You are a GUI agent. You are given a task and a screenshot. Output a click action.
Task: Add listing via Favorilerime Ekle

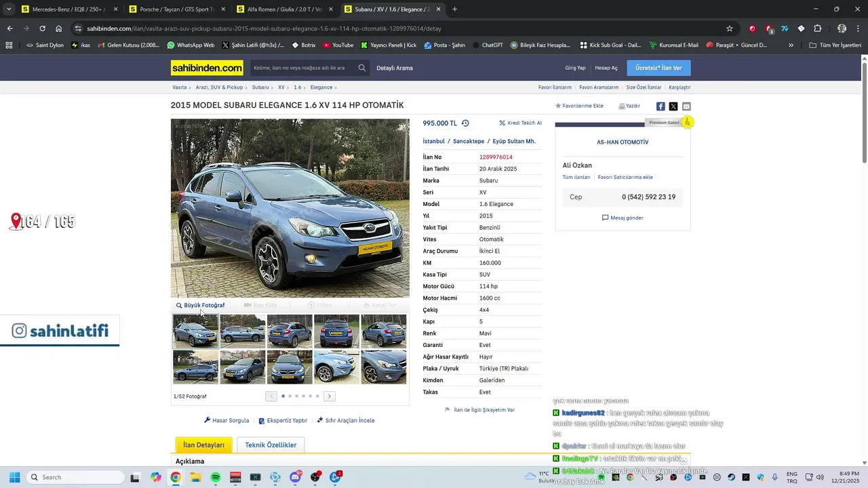[x=579, y=106]
